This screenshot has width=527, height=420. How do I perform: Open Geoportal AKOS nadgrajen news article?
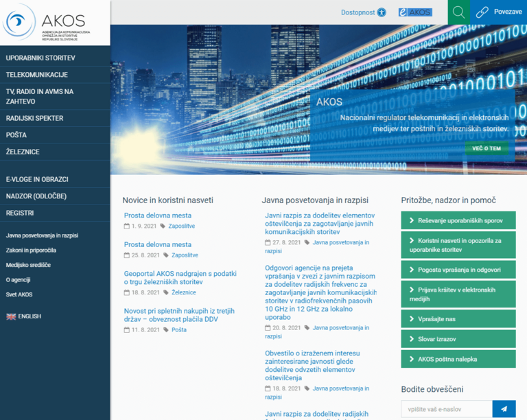click(x=180, y=278)
